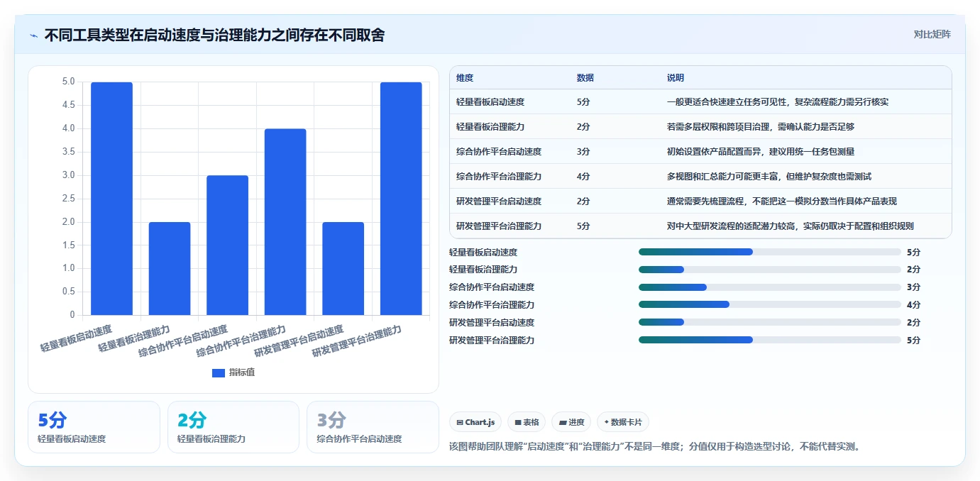Image resolution: width=980 pixels, height=481 pixels.
Task: Click the 2.5 y-axis label
Action: (68, 198)
